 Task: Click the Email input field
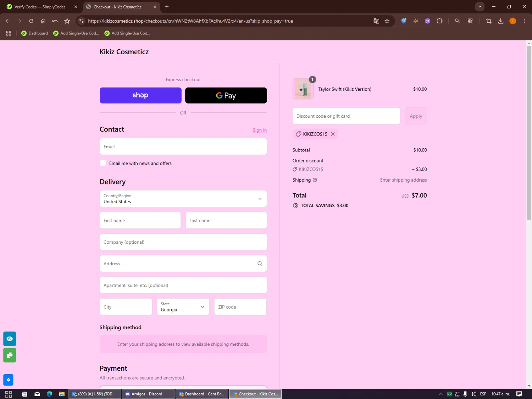click(x=183, y=146)
